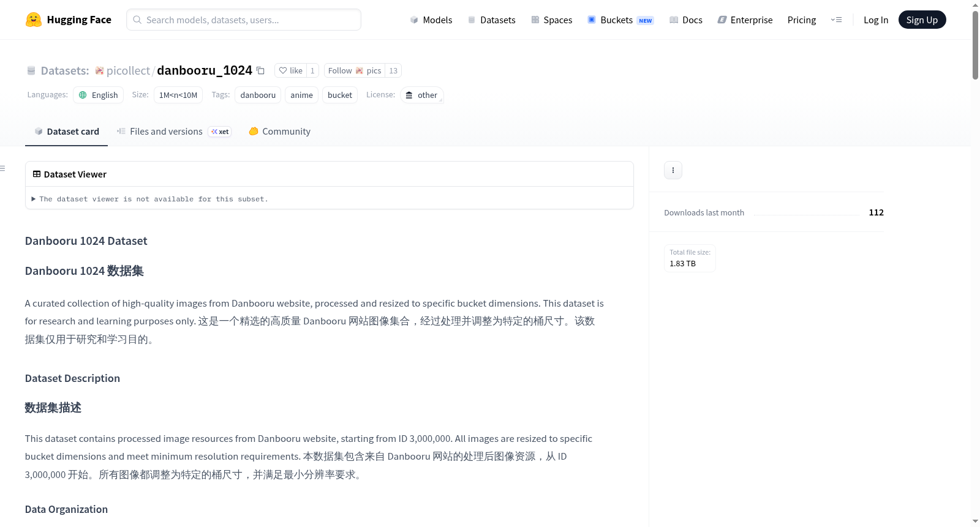Image resolution: width=980 pixels, height=527 pixels.
Task: Open the Buckets page
Action: 620,20
